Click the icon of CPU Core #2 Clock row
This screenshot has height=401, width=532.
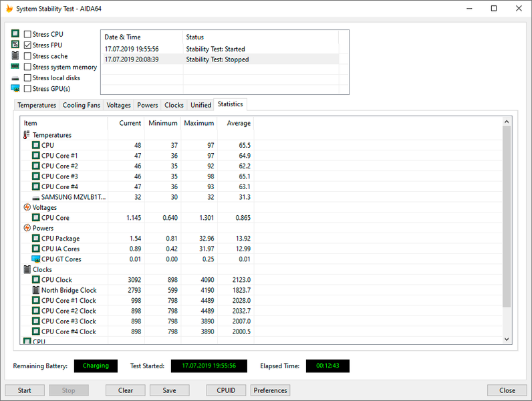click(36, 311)
